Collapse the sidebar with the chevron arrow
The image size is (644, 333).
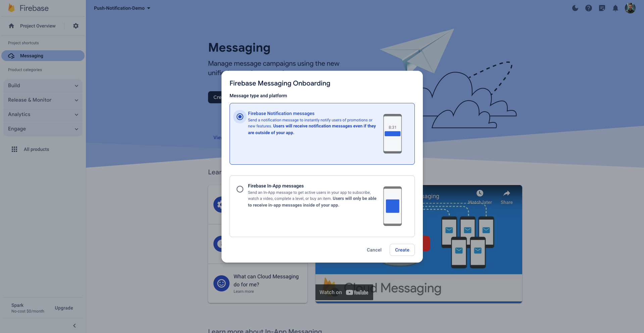point(75,326)
